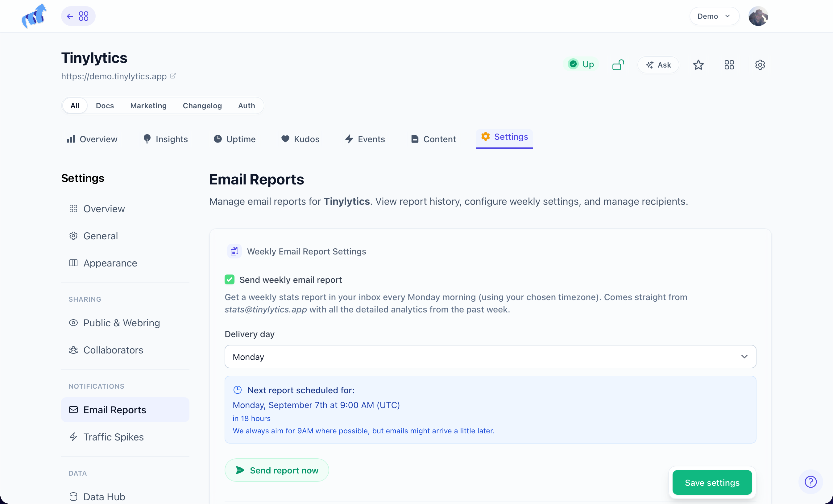
Task: Select the All filter pill
Action: 75,106
